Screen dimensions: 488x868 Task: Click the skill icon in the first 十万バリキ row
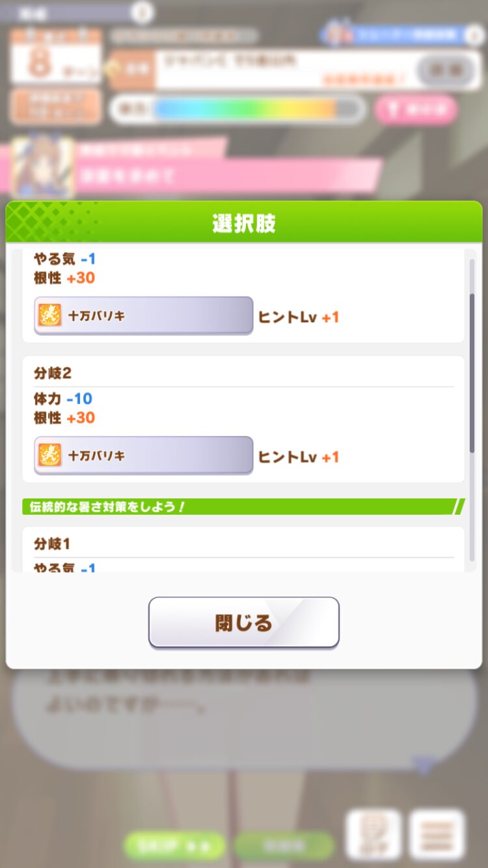pyautogui.click(x=49, y=316)
